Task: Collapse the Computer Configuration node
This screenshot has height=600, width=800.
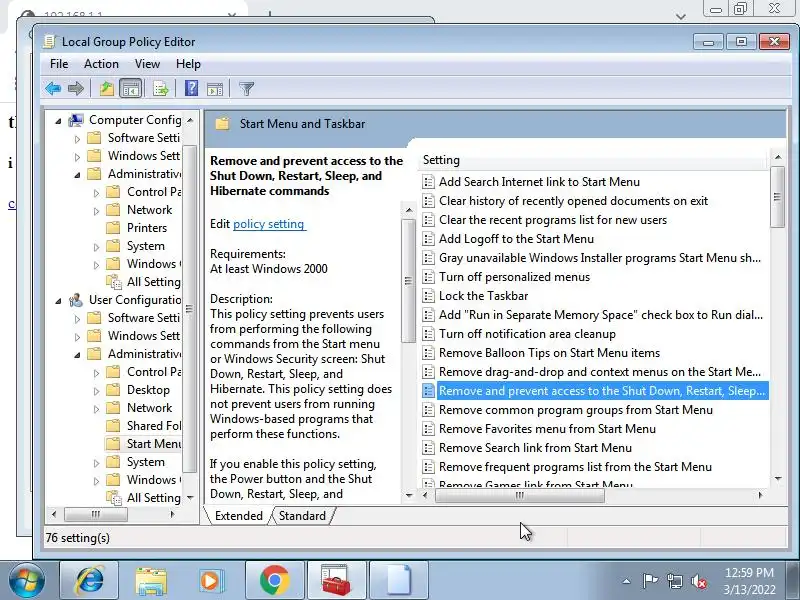Action: point(58,121)
